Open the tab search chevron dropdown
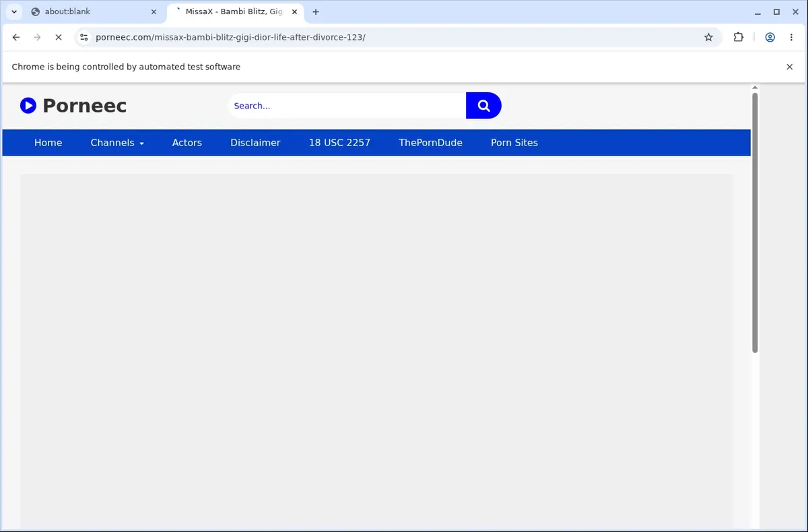Screen dimensions: 808x532 13,11
